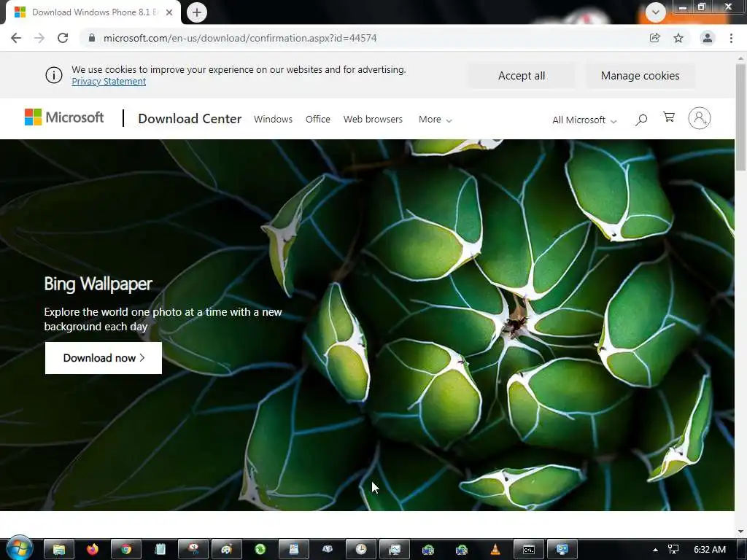The width and height of the screenshot is (747, 560).
Task: Click the Bing Wallpaper heading
Action: pyautogui.click(x=98, y=284)
